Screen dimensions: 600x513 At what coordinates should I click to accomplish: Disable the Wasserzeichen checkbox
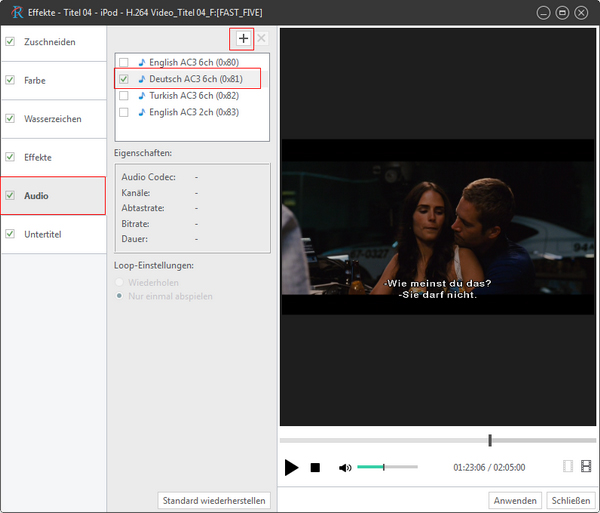10,118
